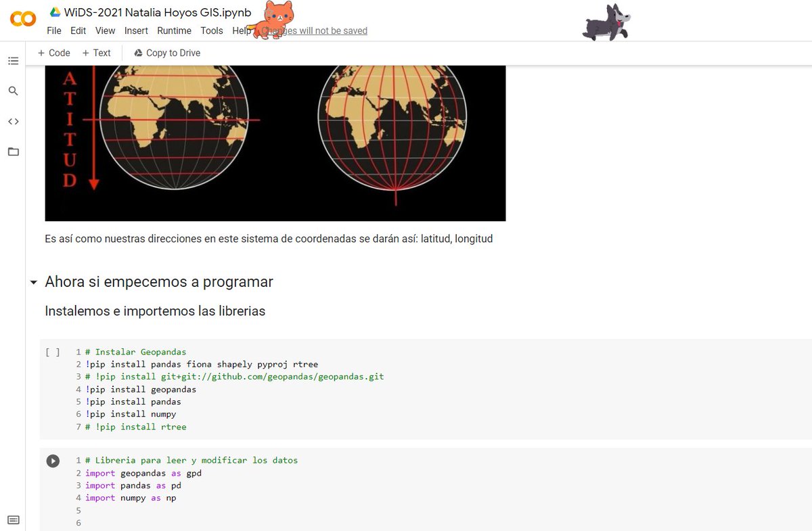Click the latitude longitude globes image
Screen dimensions: 812x531
[275, 143]
